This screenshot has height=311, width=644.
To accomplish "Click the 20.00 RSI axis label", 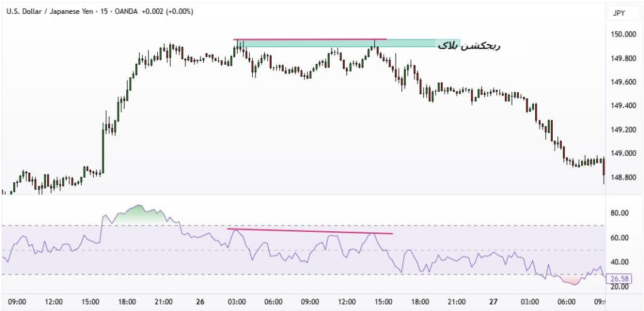I will (619, 287).
